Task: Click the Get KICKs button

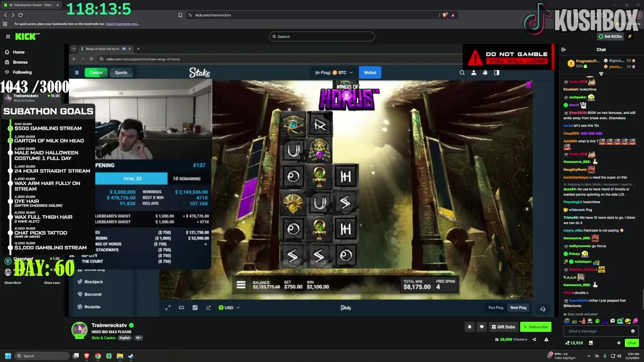Action: 610,37
